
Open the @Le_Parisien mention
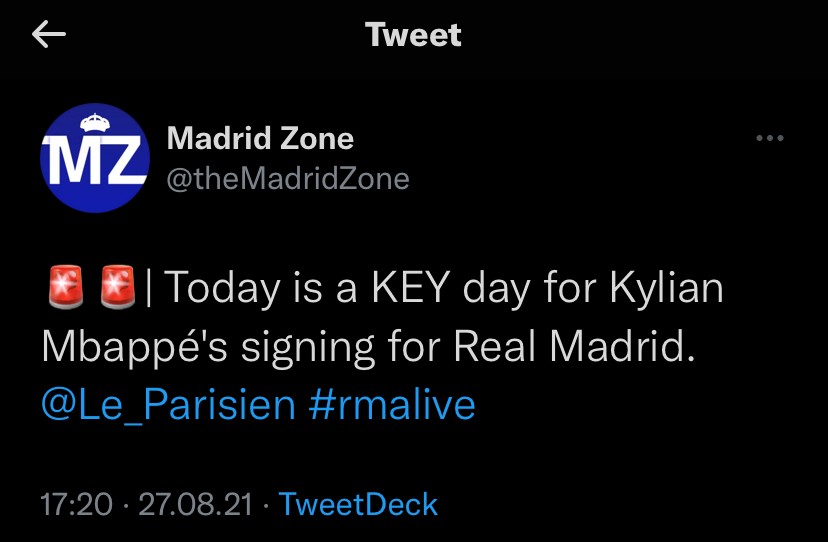[168, 405]
